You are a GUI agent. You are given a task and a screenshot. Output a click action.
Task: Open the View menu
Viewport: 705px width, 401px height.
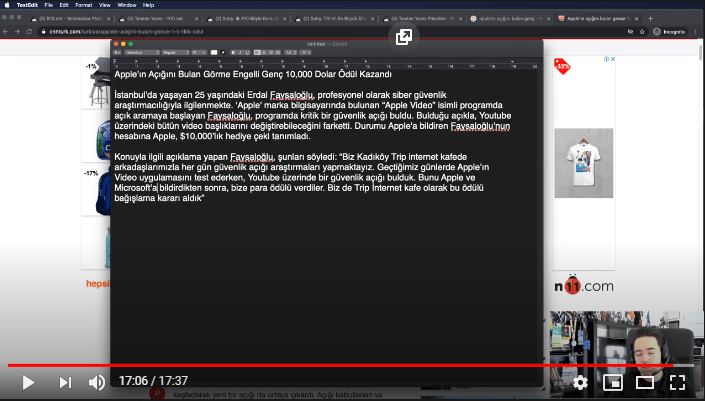(x=105, y=5)
